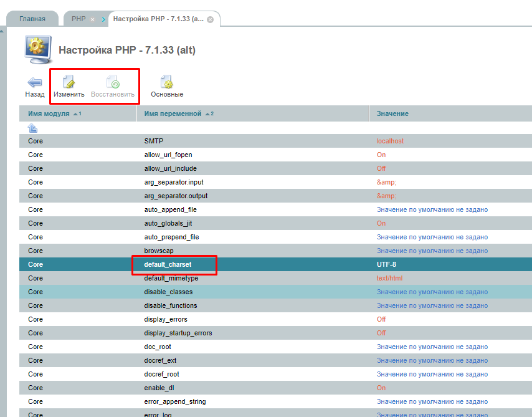Image resolution: width=532 pixels, height=417 pixels.
Task: Click the Изменить edit icon
Action: (69, 82)
